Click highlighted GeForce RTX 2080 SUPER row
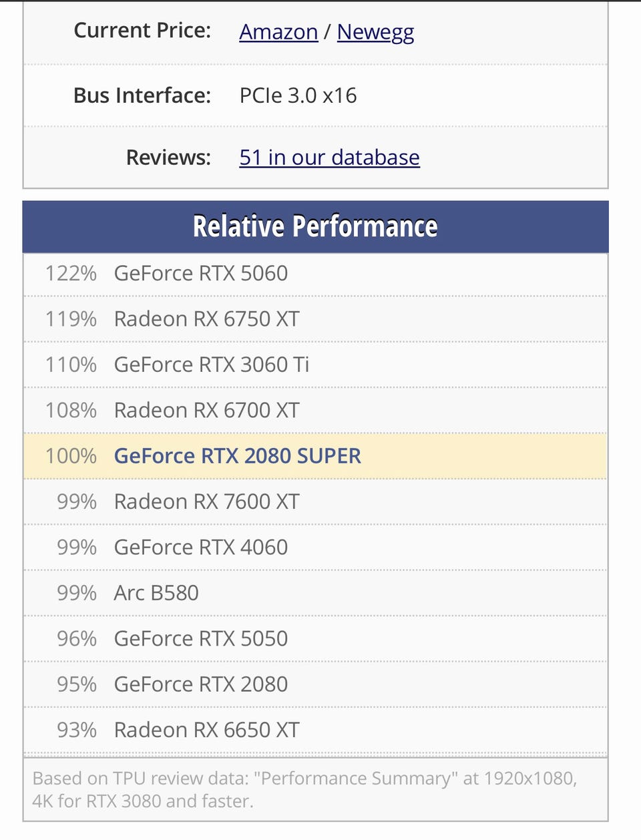 pyautogui.click(x=315, y=456)
